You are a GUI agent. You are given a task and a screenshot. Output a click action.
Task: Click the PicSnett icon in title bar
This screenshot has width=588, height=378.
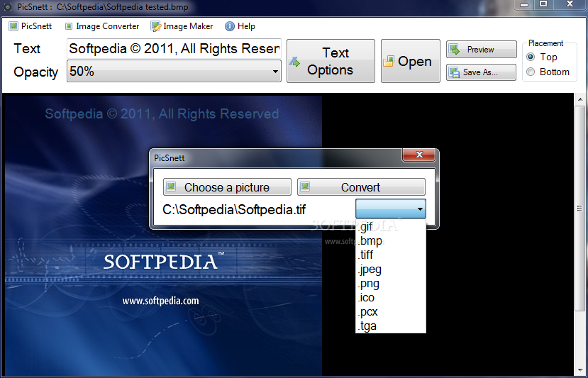7,7
